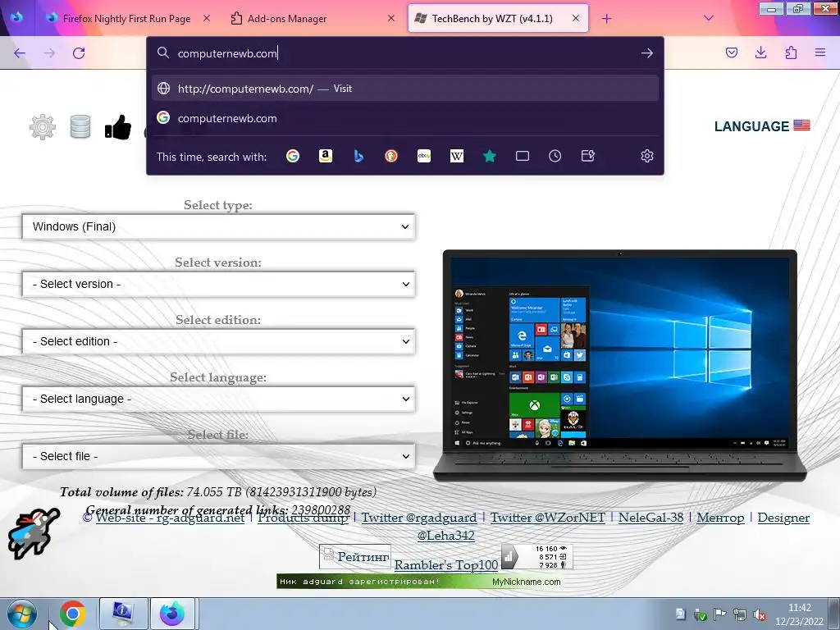Open Action Center flag tray icon

pyautogui.click(x=720, y=614)
